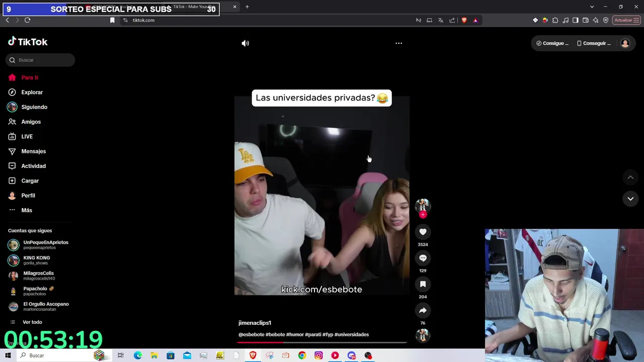Open a new browser tab
644x362 pixels.
click(x=247, y=7)
